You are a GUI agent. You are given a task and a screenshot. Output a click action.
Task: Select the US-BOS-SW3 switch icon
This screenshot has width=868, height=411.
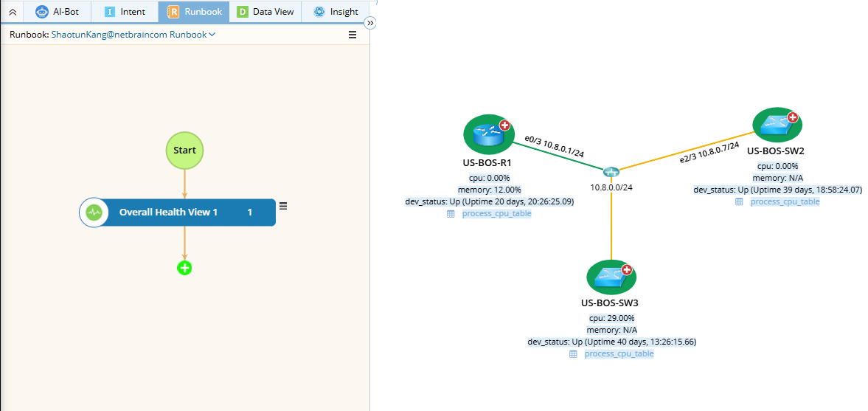point(611,277)
